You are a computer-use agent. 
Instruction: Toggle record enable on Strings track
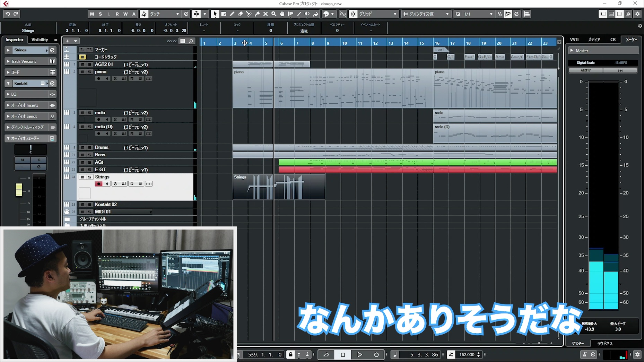point(99,184)
